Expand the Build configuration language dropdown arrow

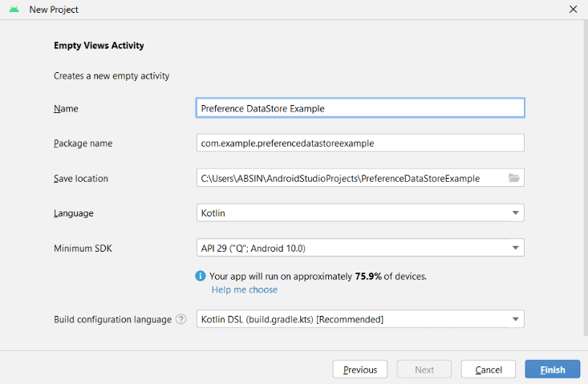pyautogui.click(x=515, y=319)
